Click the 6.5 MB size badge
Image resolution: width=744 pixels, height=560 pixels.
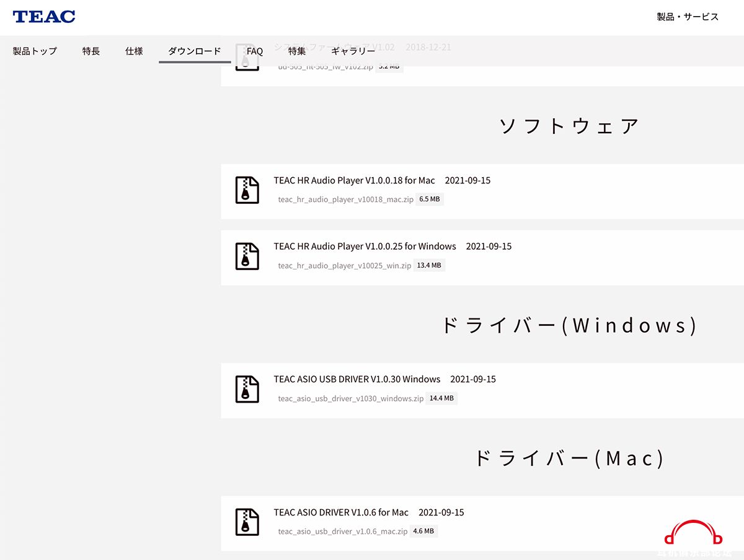tap(430, 199)
